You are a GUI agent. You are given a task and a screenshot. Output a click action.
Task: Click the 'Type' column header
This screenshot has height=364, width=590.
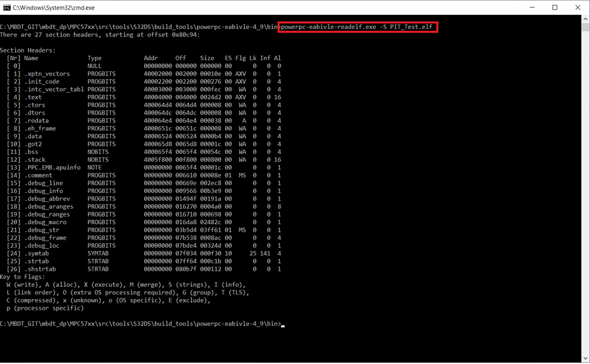pyautogui.click(x=94, y=58)
